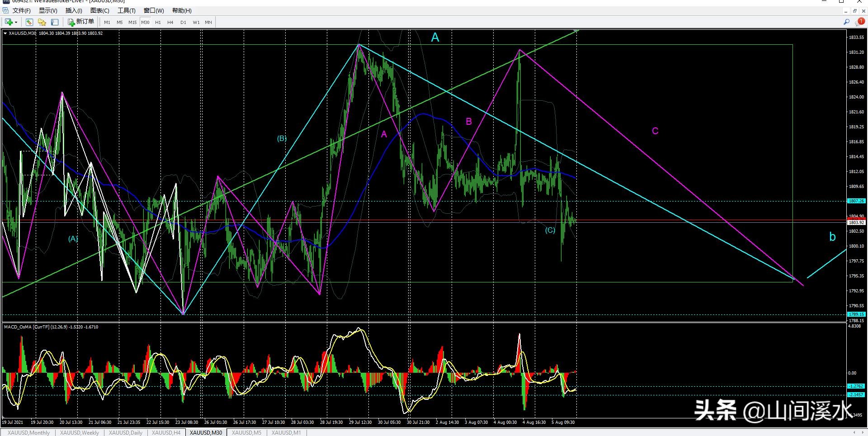Toggle the Terminal panel icon

point(55,22)
